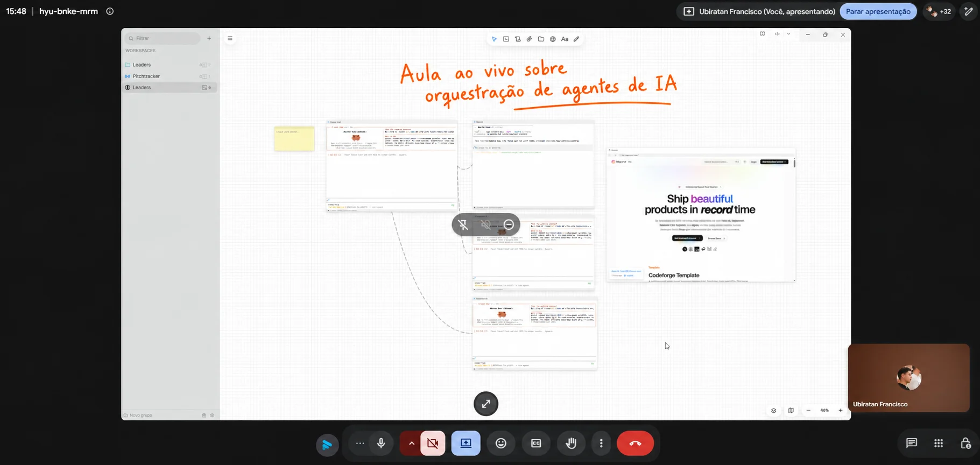This screenshot has height=465, width=980.
Task: Zoom in the canvas with plus button
Action: pyautogui.click(x=841, y=411)
